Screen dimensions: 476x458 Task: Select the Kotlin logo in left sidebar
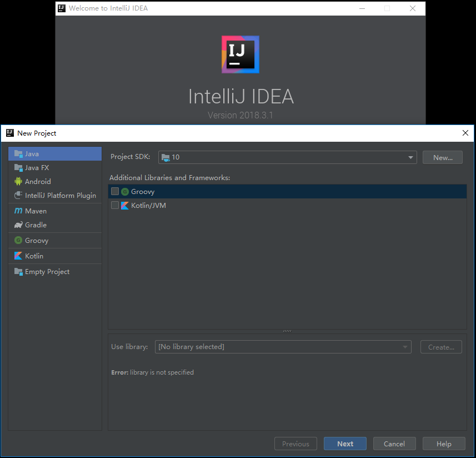(18, 256)
